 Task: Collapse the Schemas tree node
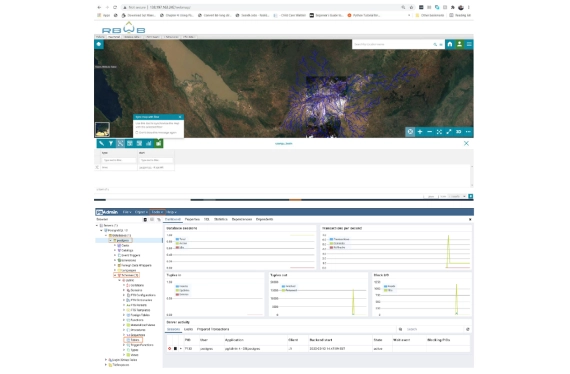click(x=115, y=275)
